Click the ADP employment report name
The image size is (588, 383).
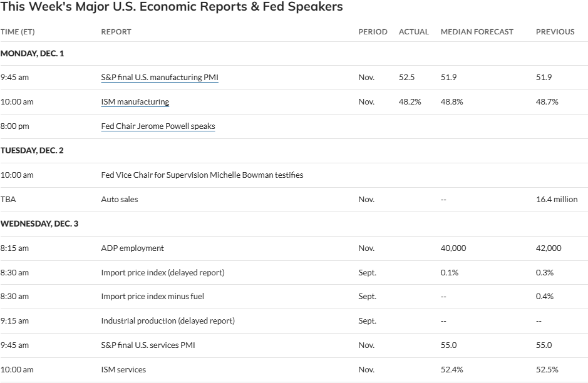132,248
